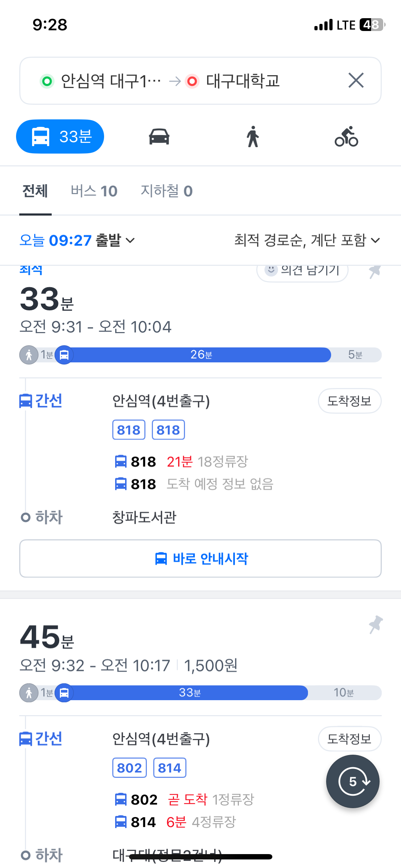Pin the 33분 route
This screenshot has height=868, width=401.
[x=375, y=272]
